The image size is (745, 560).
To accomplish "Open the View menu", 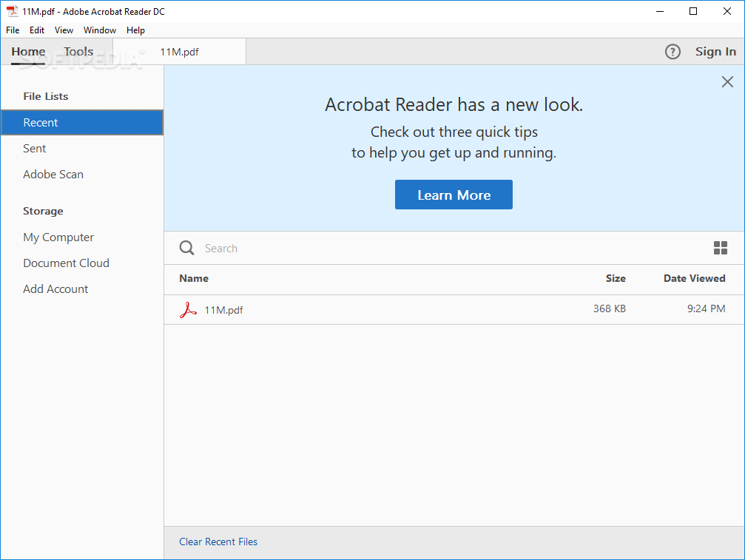I will 64,30.
